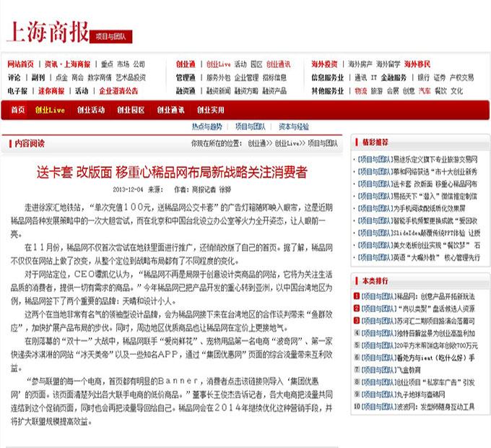Open the 电子报 link
Image resolution: width=491 pixels, height=448 pixels.
click(17, 91)
